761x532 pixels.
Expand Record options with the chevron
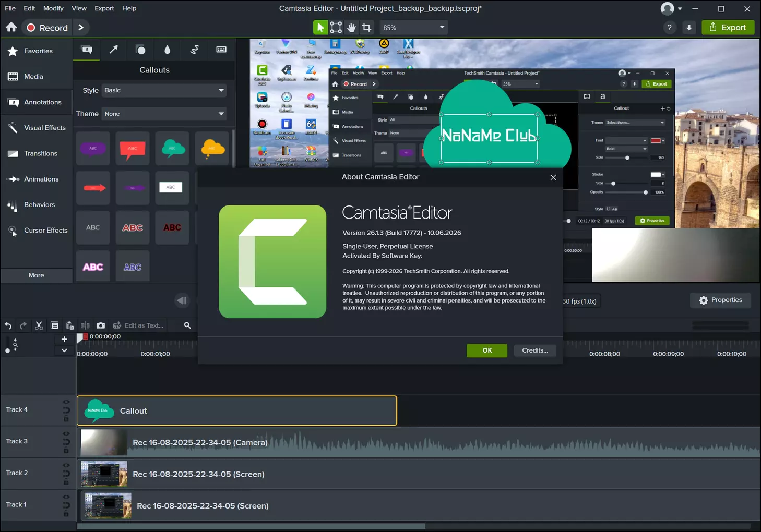point(81,28)
